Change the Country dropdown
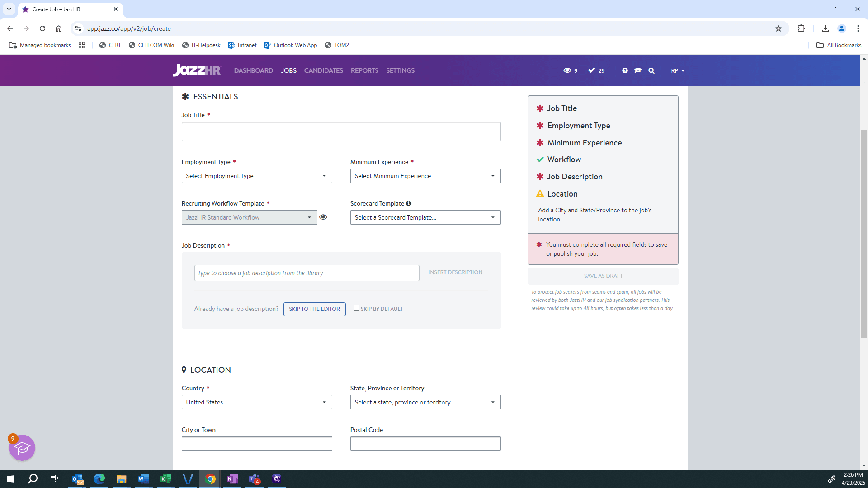This screenshot has width=868, height=488. [257, 402]
